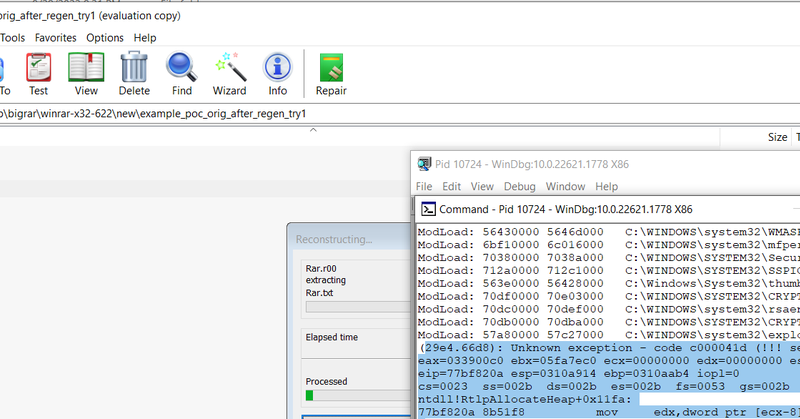
Task: Click the mov edx,dword ptr instruction line
Action: [609, 412]
